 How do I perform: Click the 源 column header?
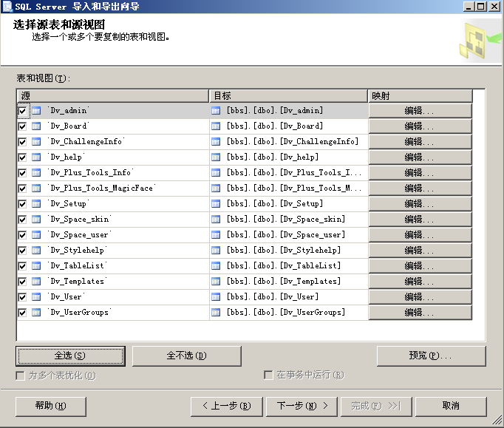coord(112,96)
